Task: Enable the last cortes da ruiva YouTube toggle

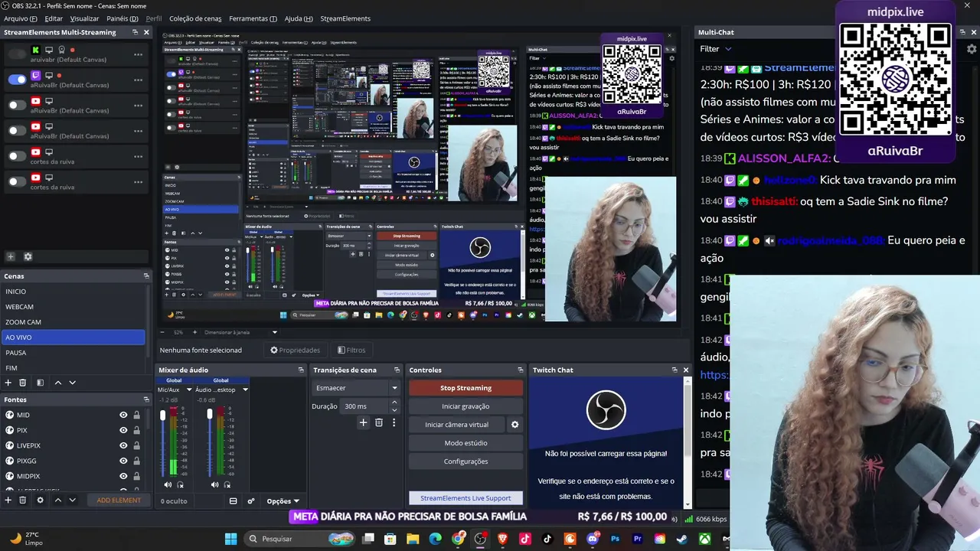Action: coord(17,181)
